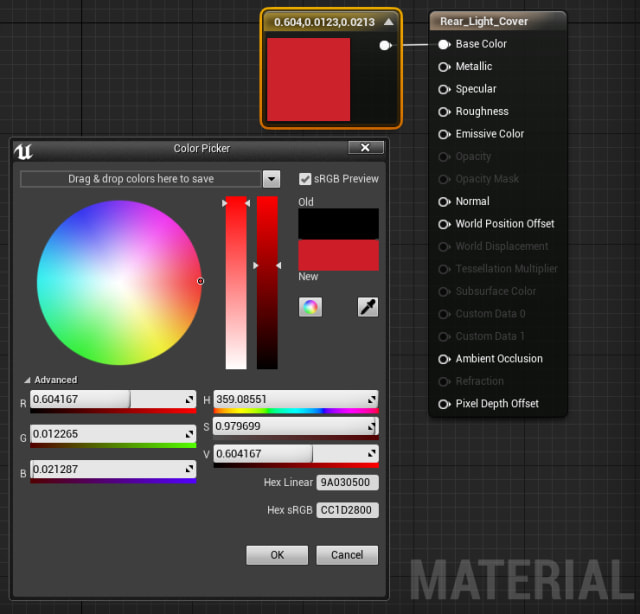
Task: Collapse the color constant node preview arrow
Action: tap(389, 22)
